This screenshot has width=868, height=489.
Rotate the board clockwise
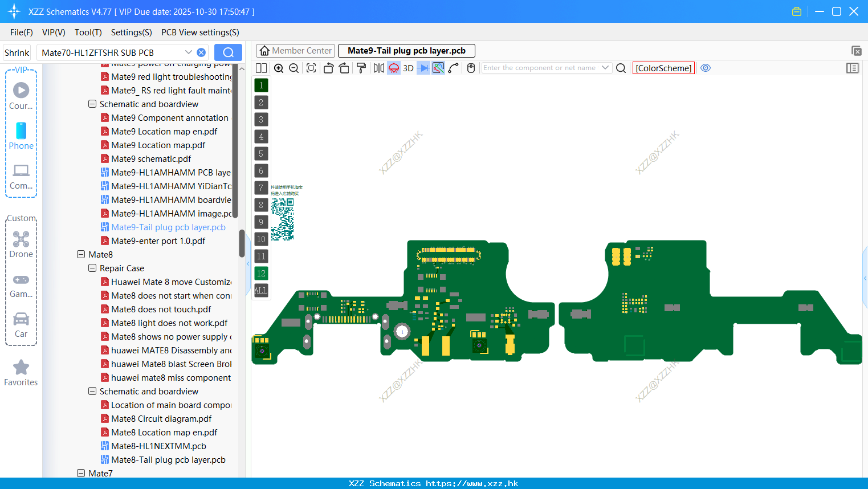pos(344,68)
